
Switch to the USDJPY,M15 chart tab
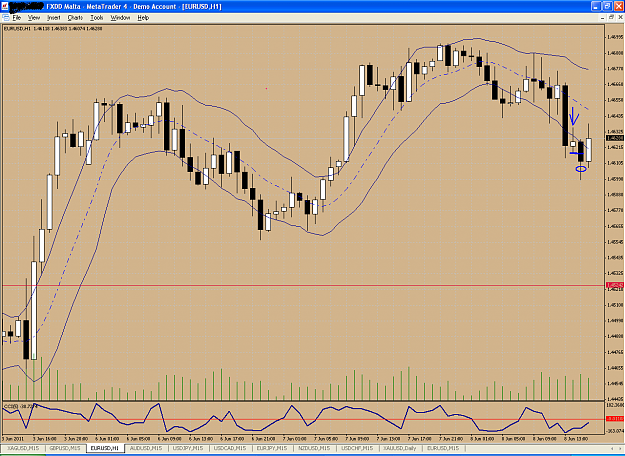(187, 448)
